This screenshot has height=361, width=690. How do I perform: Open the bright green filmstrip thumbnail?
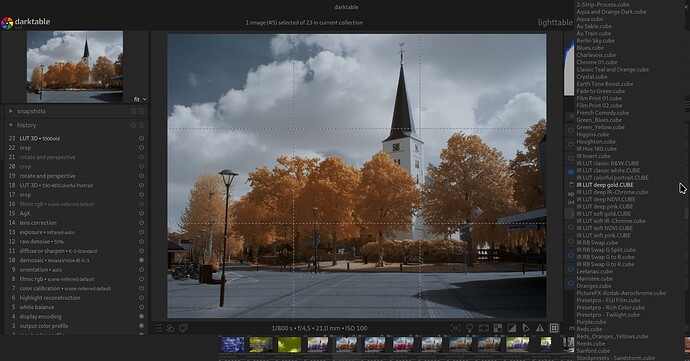click(x=289, y=344)
